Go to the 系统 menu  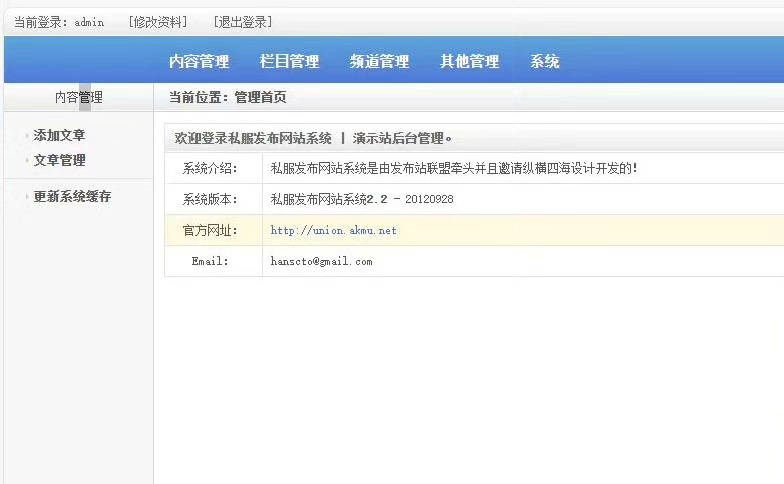544,62
